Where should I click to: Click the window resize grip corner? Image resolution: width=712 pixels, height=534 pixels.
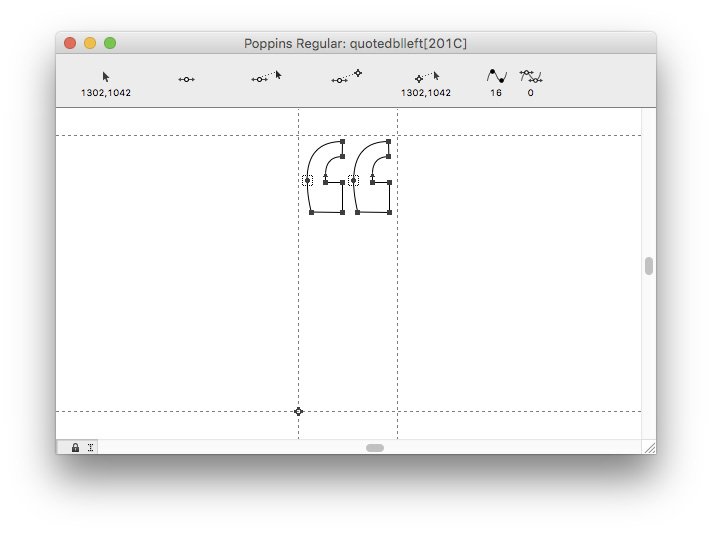[649, 448]
